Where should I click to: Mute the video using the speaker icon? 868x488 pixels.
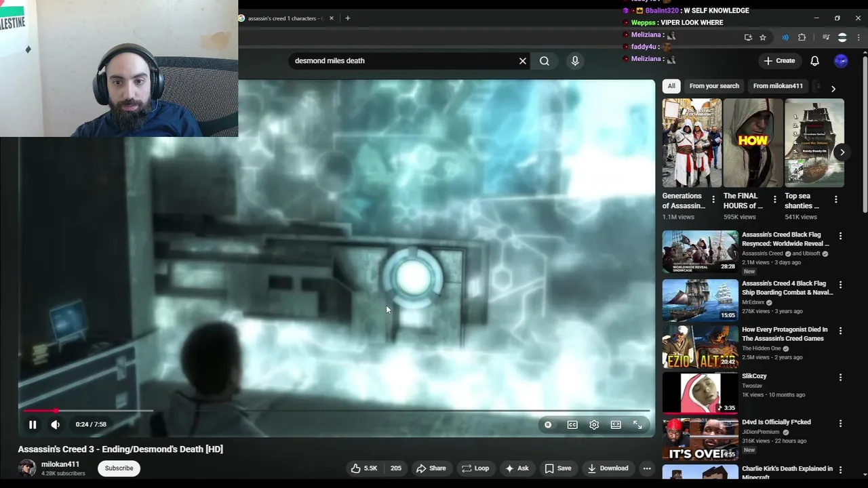[x=55, y=424]
